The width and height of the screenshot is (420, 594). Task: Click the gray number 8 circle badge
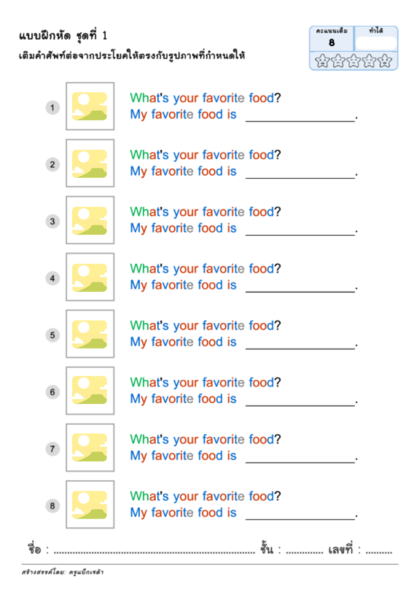pos(53,506)
